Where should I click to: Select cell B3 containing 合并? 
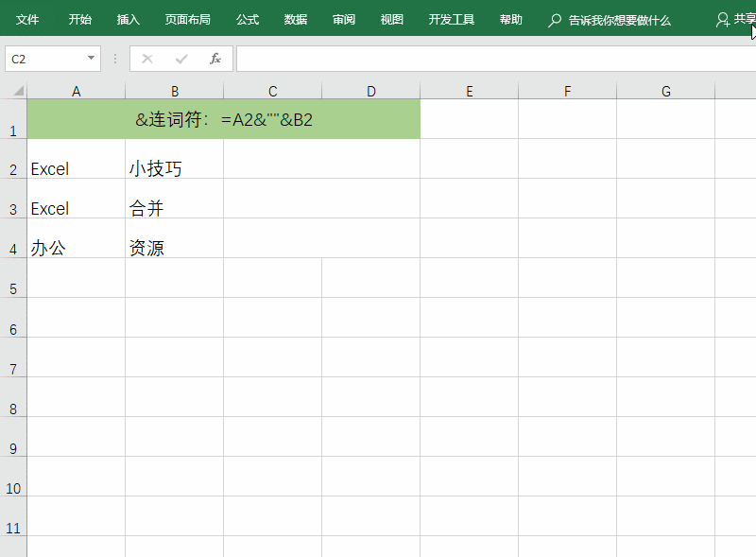pos(175,199)
